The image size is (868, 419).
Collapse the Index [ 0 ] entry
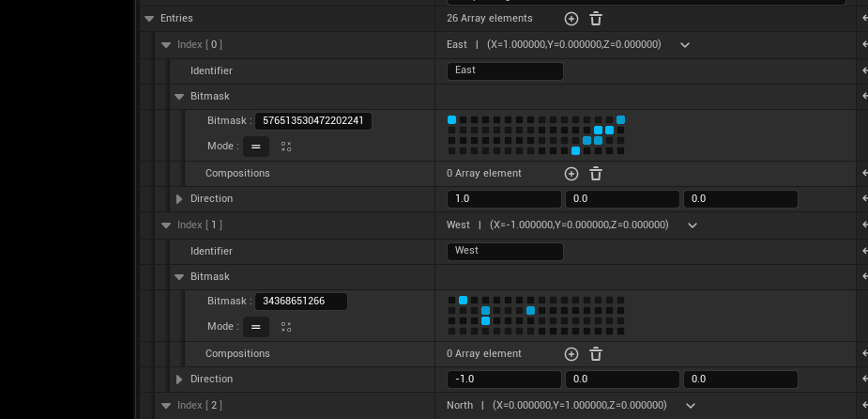(x=166, y=45)
